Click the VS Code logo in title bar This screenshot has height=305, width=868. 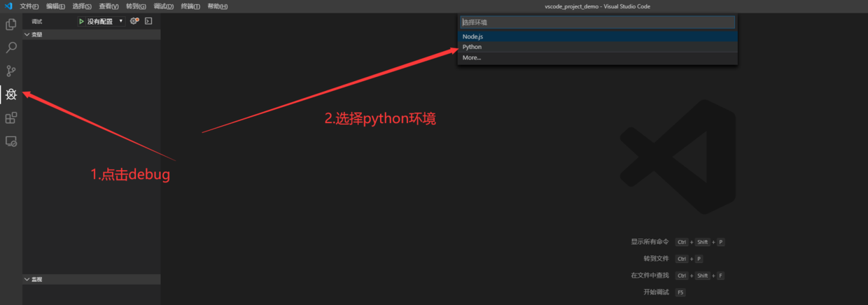coord(8,6)
